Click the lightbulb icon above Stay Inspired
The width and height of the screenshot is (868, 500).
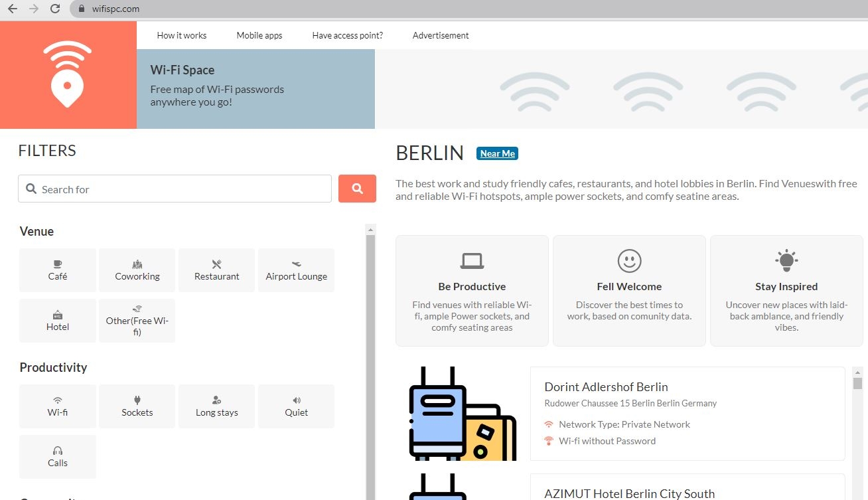pyautogui.click(x=786, y=260)
